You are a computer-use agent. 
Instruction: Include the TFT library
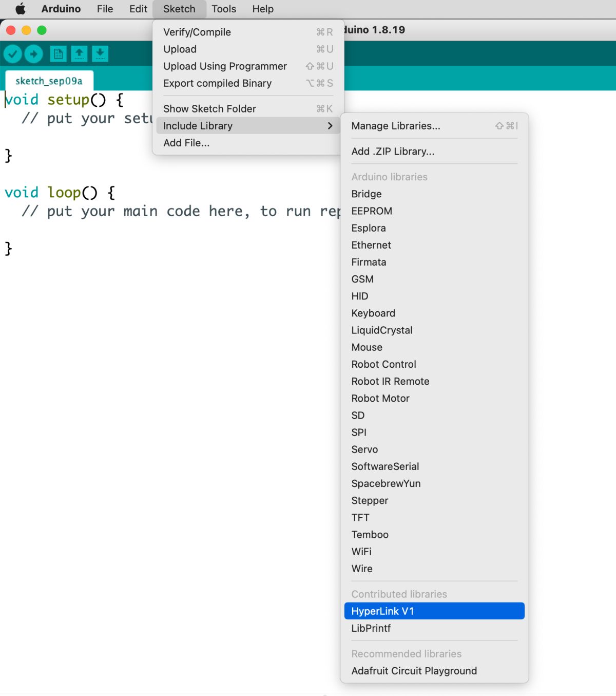coord(434,517)
